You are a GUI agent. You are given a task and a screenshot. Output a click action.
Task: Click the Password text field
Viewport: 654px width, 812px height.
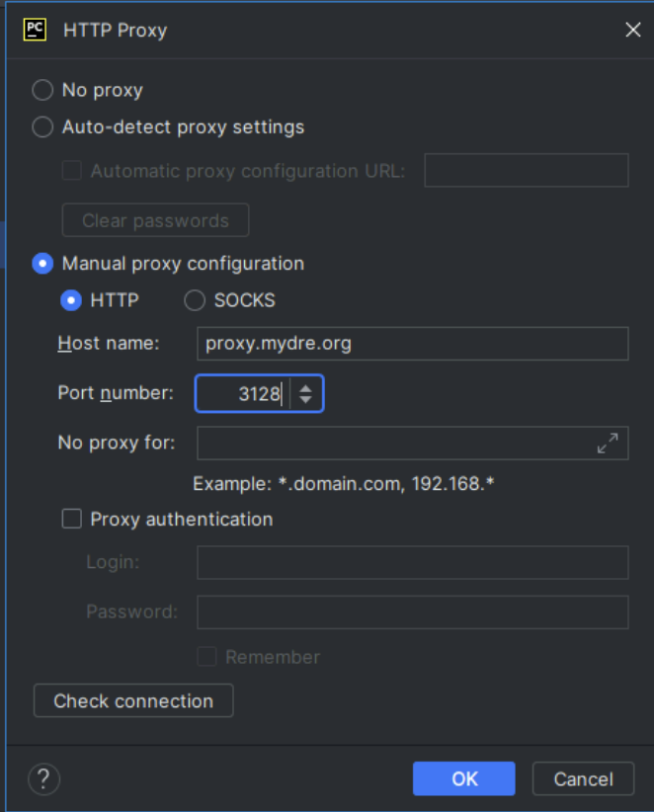point(413,612)
